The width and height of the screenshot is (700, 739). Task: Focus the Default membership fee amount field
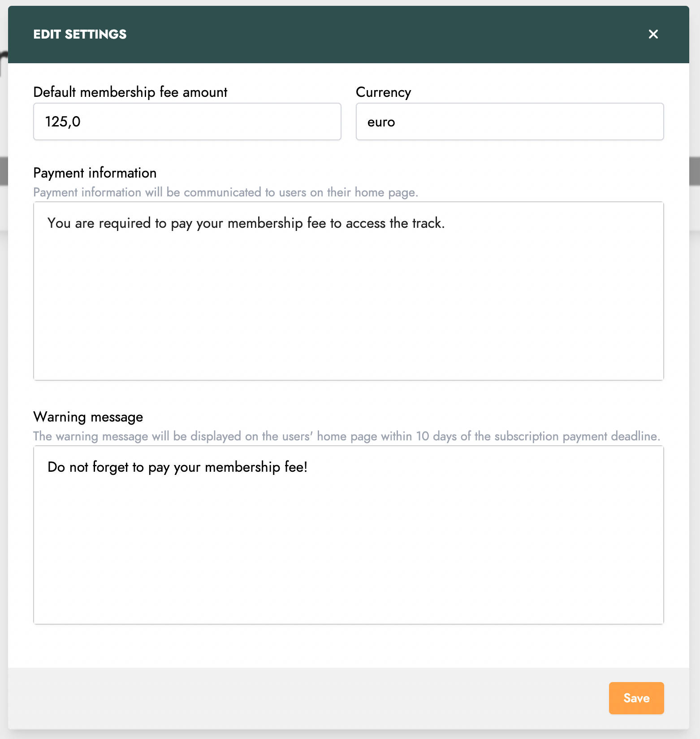(x=187, y=122)
